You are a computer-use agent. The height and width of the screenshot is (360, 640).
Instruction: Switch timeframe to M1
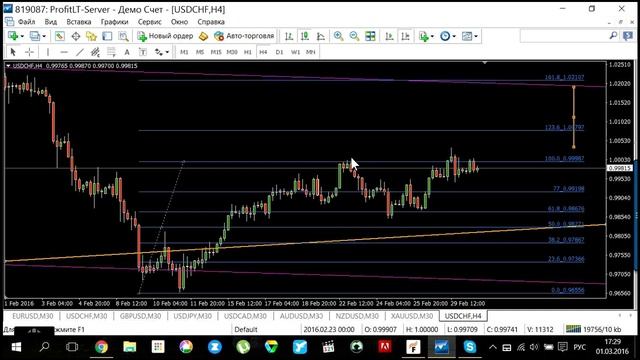click(x=184, y=52)
